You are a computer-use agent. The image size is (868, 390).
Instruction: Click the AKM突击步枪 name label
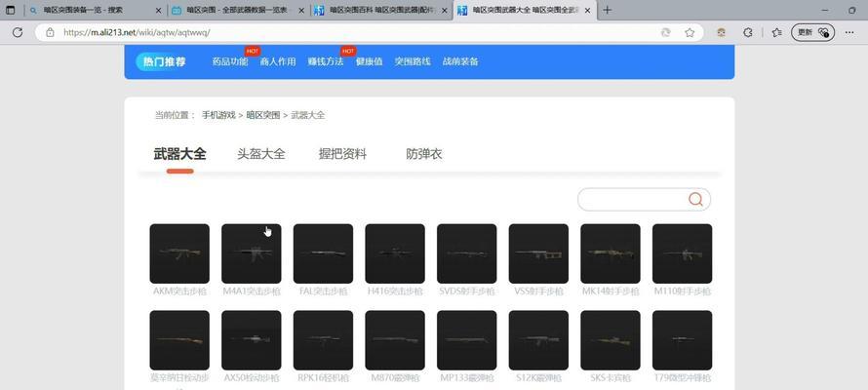click(179, 291)
